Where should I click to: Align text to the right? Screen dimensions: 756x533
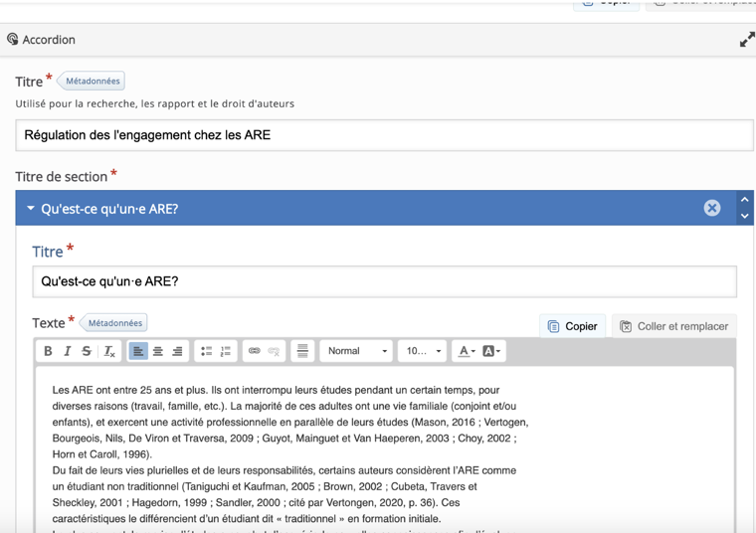coord(177,351)
